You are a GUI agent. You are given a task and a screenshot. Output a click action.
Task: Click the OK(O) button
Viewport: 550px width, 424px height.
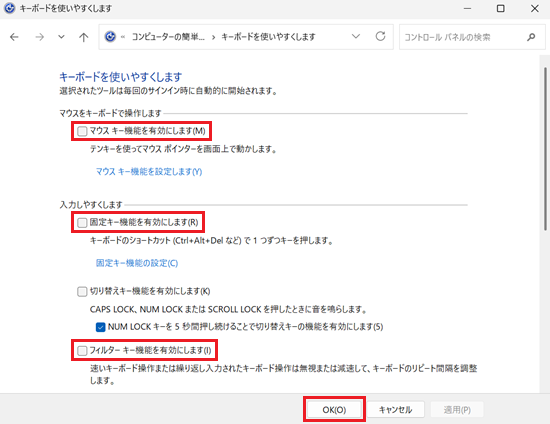pyautogui.click(x=334, y=409)
